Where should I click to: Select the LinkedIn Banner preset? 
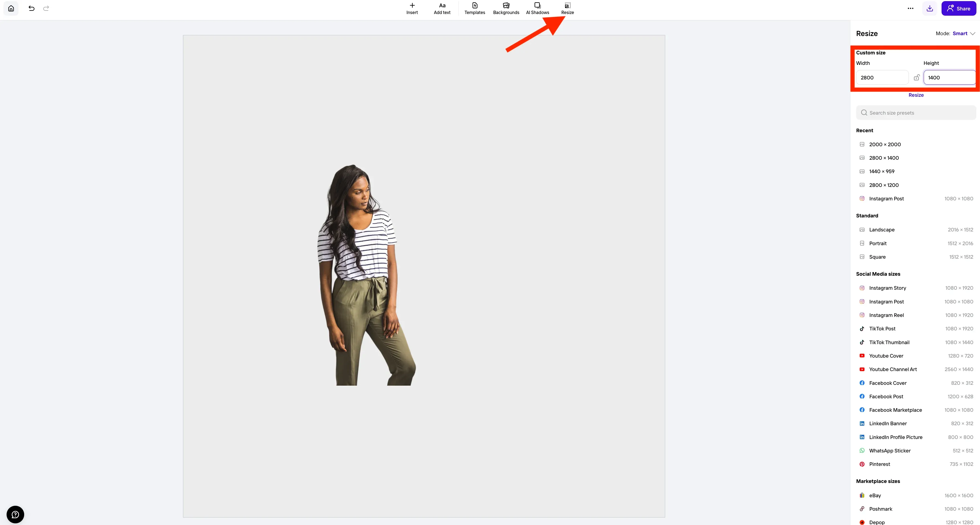pyautogui.click(x=916, y=423)
